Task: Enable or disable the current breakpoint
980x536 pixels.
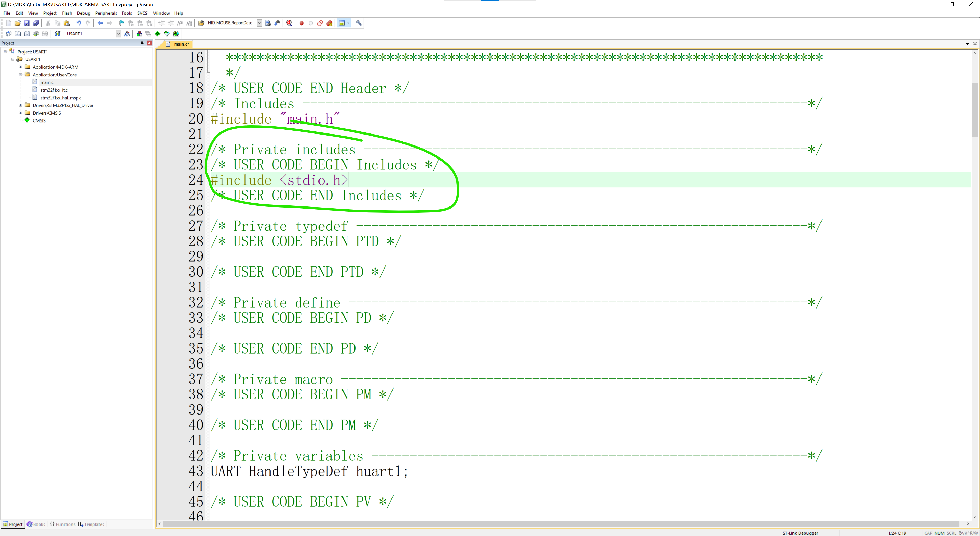Action: pos(311,23)
